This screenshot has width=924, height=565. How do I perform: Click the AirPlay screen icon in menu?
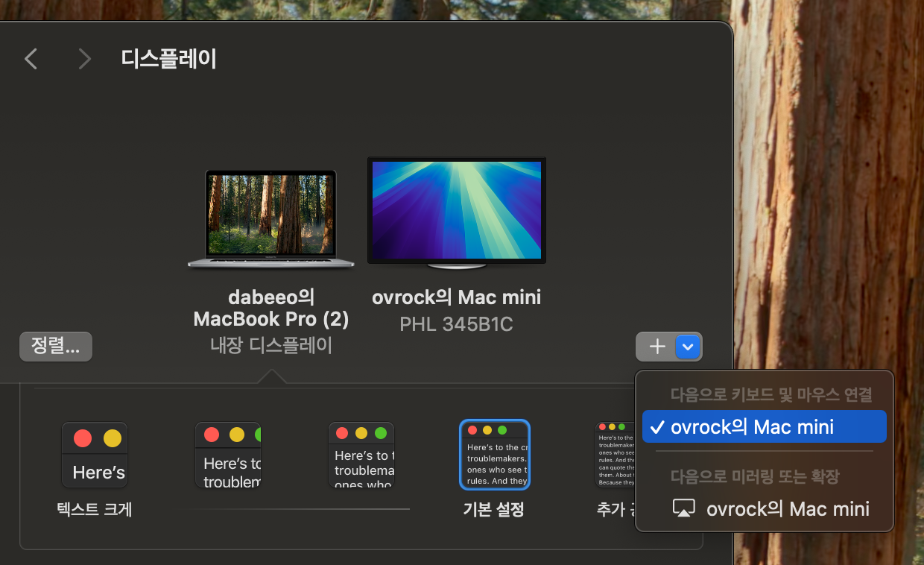(683, 509)
